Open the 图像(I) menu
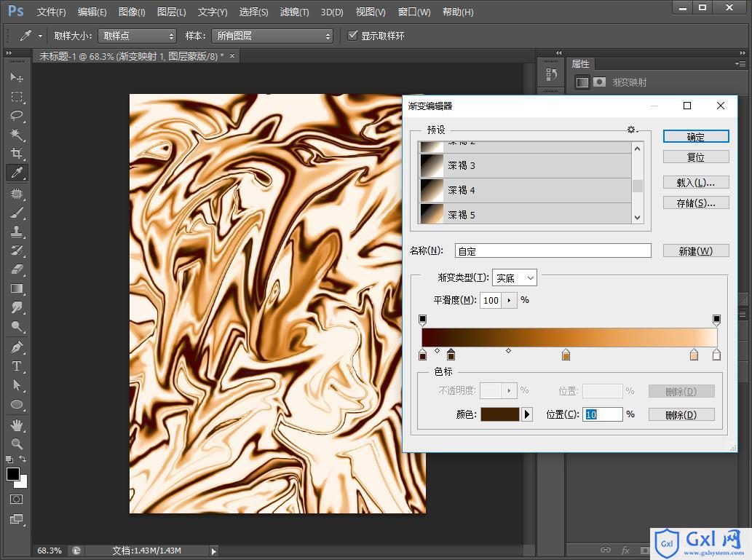Image resolution: width=752 pixels, height=560 pixels. pos(132,12)
